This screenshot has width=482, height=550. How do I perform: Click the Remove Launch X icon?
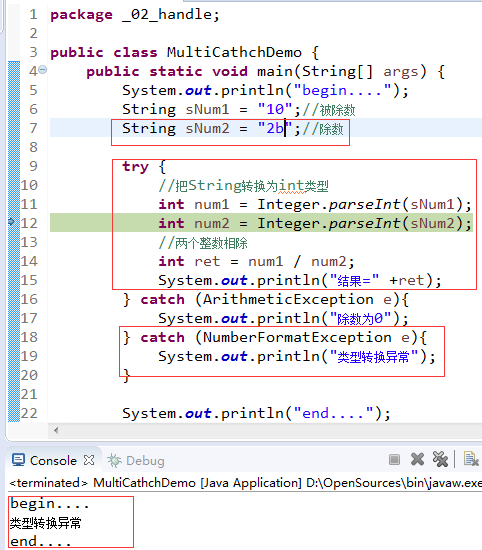417,459
